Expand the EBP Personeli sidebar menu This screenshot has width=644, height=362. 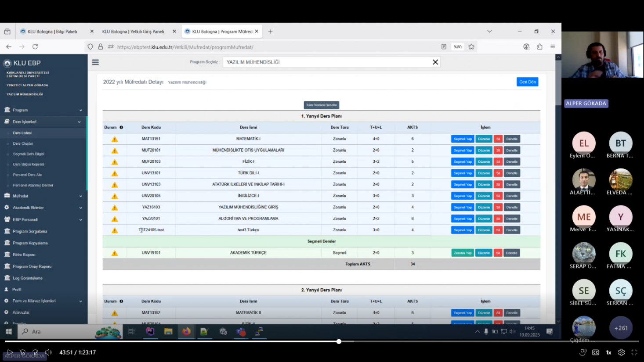(43, 219)
